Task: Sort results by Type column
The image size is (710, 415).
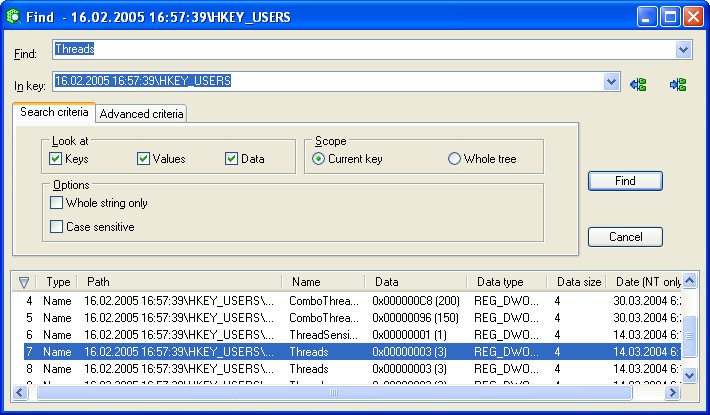Action: point(57,282)
